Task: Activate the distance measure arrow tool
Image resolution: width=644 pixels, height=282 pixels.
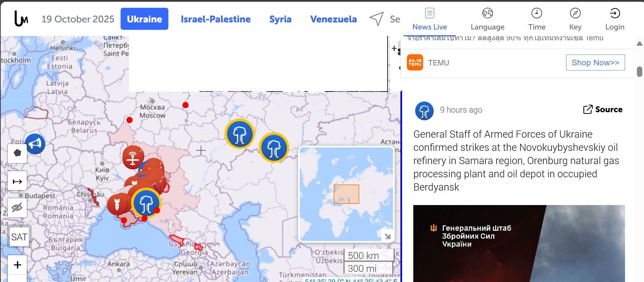Action: tap(17, 182)
